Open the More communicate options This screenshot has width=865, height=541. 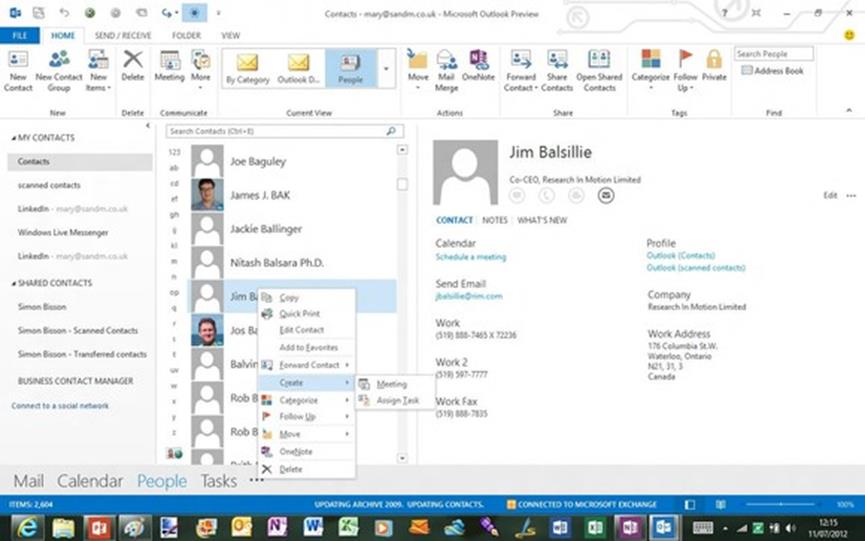click(200, 70)
